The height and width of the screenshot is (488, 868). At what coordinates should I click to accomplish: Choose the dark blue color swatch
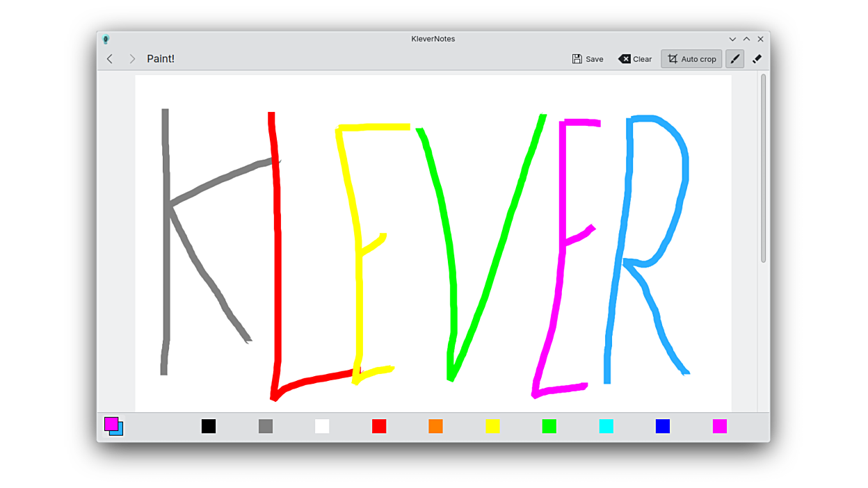click(x=663, y=426)
